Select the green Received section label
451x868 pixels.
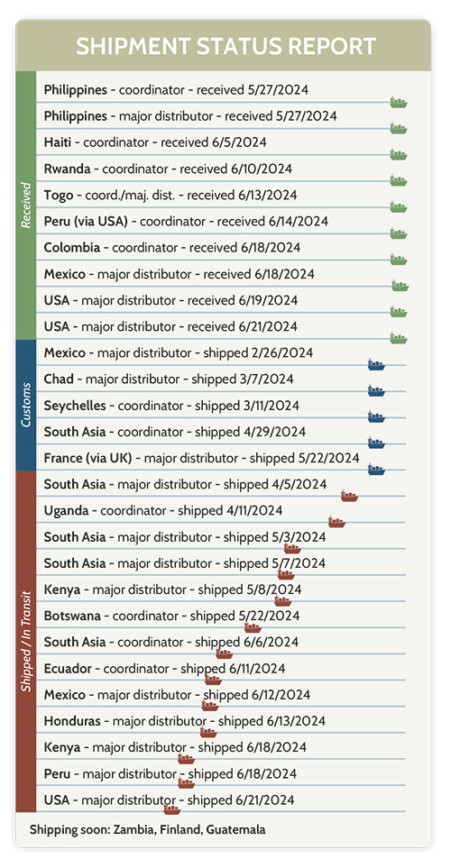click(25, 206)
